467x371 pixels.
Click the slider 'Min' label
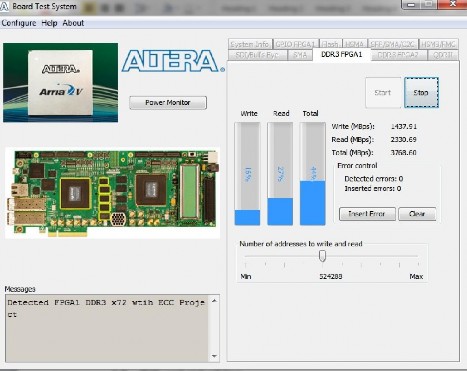(x=246, y=276)
